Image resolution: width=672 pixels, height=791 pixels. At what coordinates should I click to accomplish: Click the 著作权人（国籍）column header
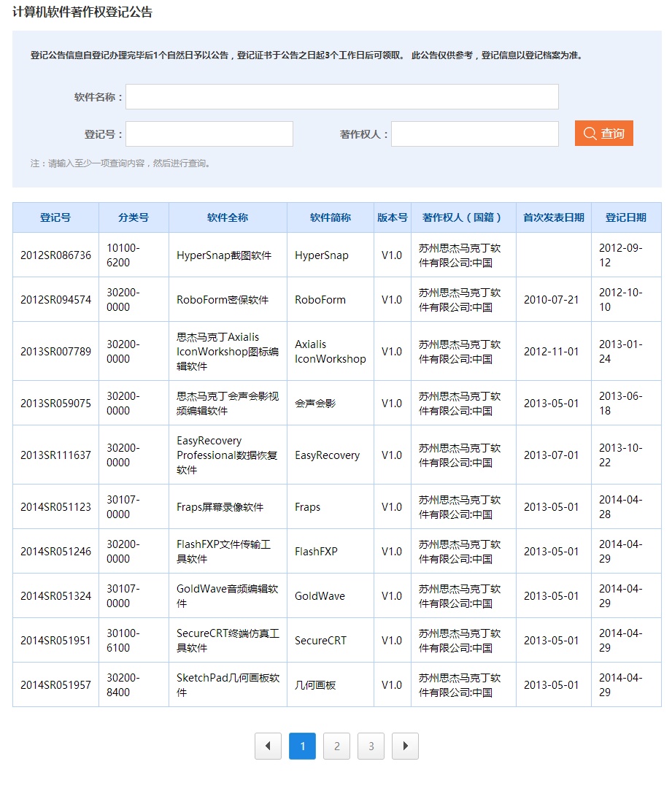[463, 217]
